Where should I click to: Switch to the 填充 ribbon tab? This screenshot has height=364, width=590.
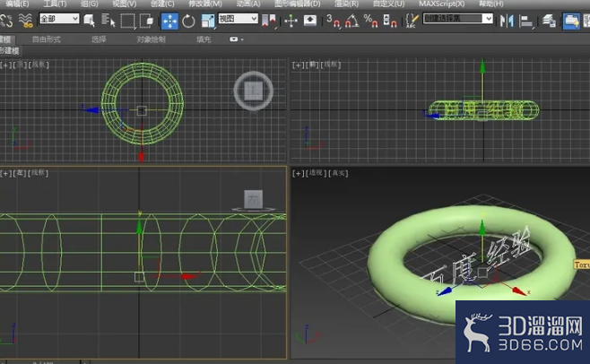coord(204,39)
